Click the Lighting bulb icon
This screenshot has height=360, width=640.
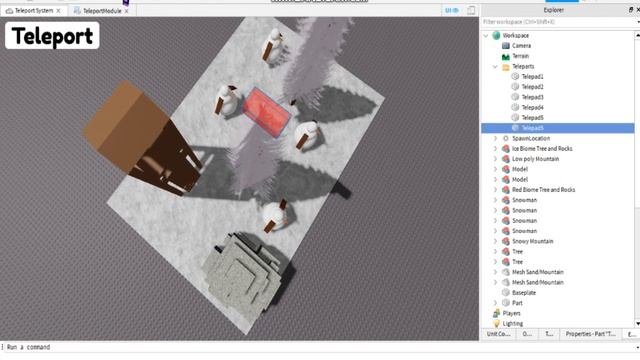click(496, 324)
